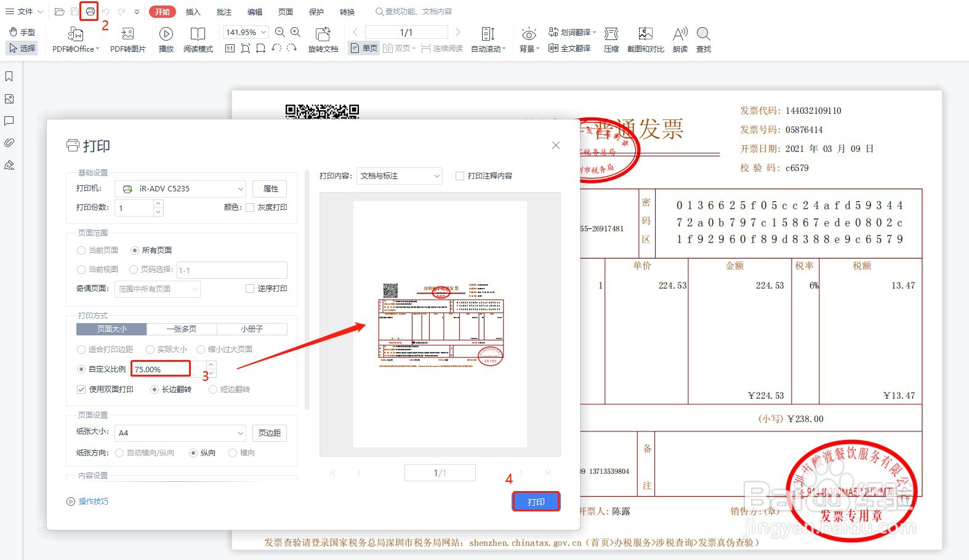The width and height of the screenshot is (969, 560).
Task: Click the print copies input field
Action: pyautogui.click(x=134, y=208)
